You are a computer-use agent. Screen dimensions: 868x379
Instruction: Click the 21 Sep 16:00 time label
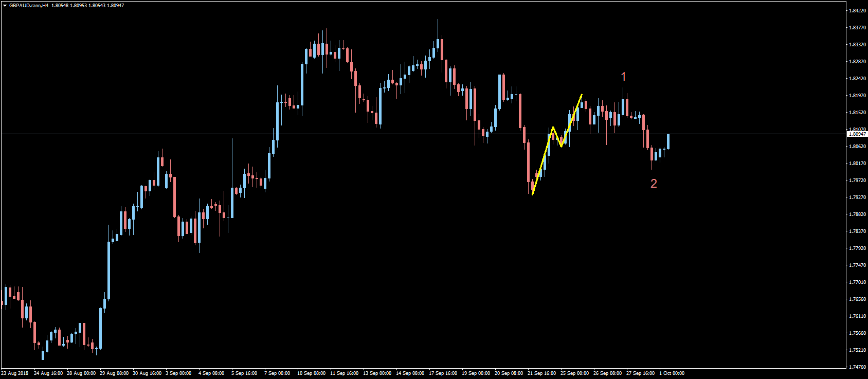tap(542, 373)
